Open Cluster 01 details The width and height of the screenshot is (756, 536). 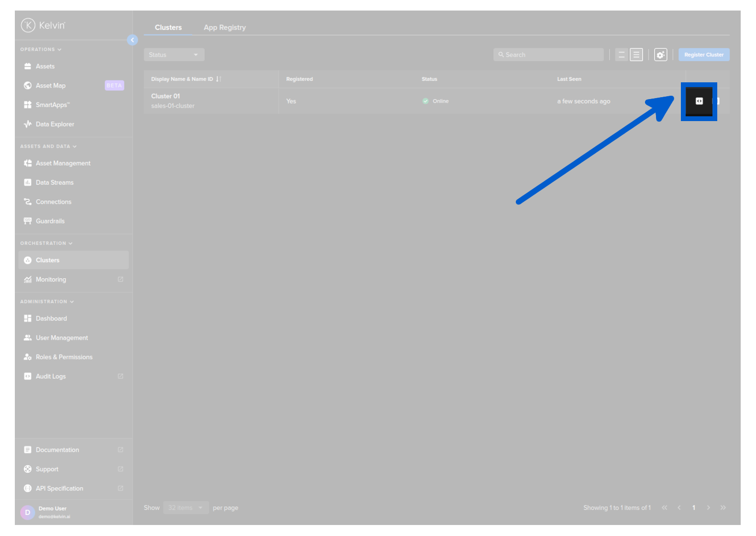166,96
